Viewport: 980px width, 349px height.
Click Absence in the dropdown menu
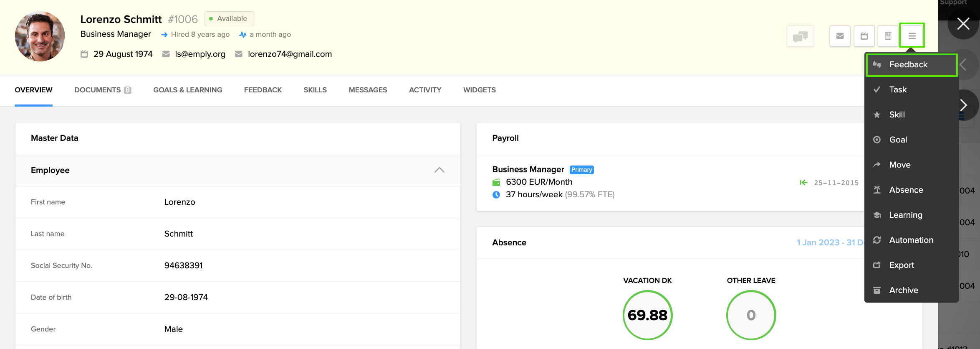coord(906,190)
